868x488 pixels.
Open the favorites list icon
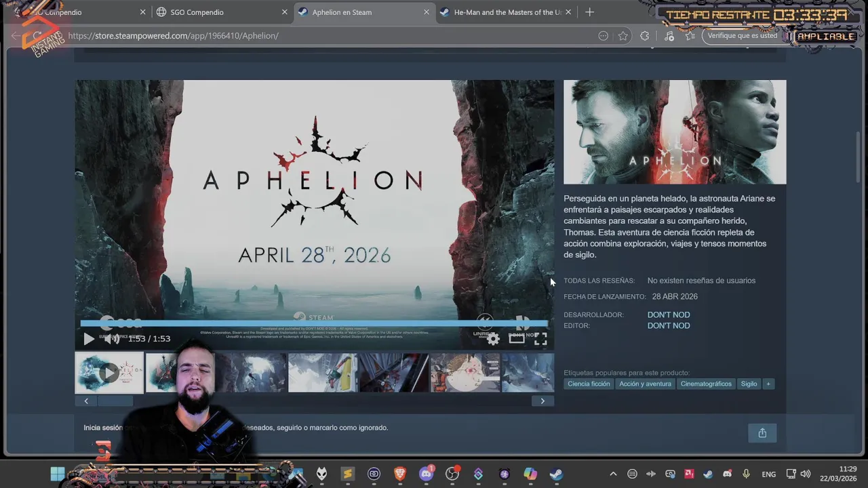coord(690,36)
